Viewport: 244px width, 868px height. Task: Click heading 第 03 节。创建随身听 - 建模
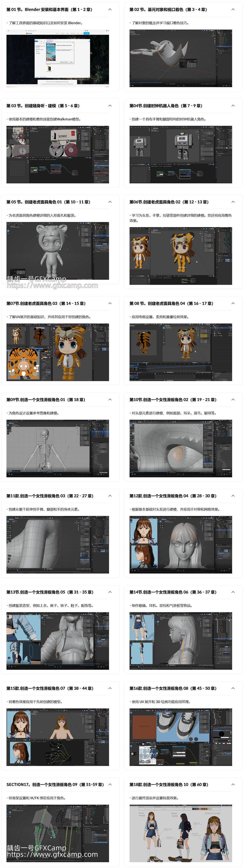tap(43, 106)
